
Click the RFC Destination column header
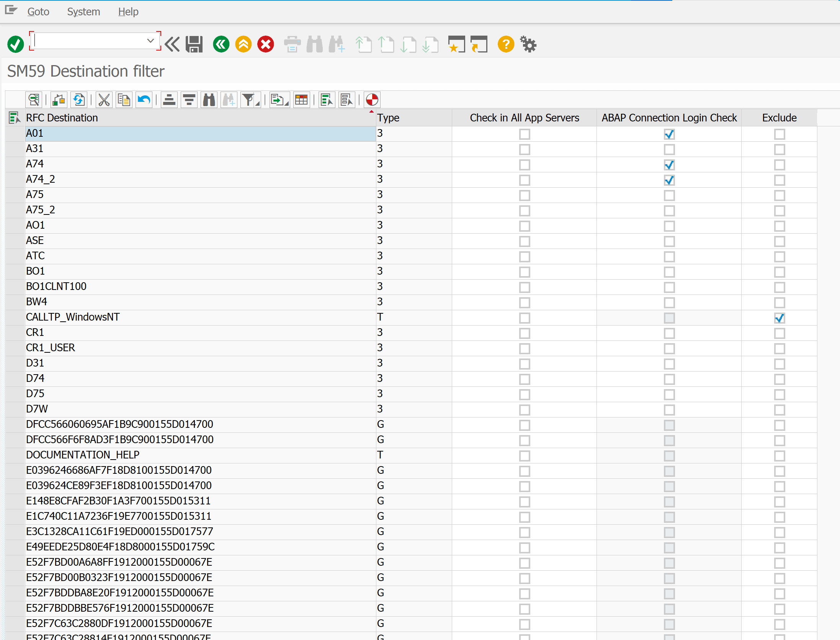point(62,118)
